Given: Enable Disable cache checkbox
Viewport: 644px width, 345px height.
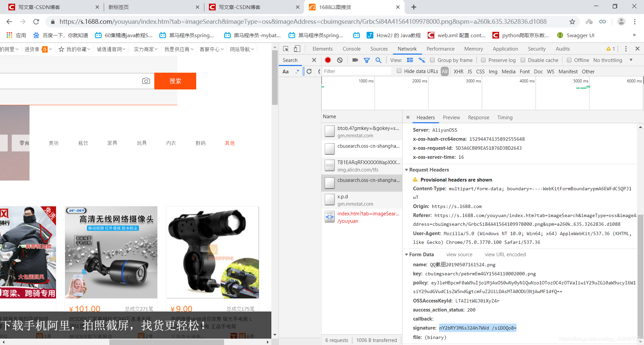Looking at the screenshot, I should tap(523, 60).
